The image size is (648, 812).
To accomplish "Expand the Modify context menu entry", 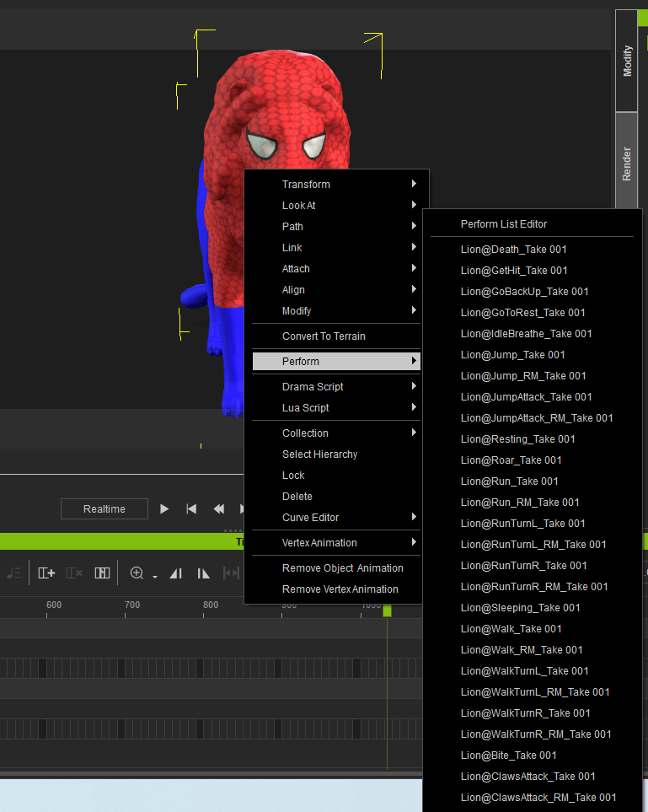I will click(x=336, y=310).
